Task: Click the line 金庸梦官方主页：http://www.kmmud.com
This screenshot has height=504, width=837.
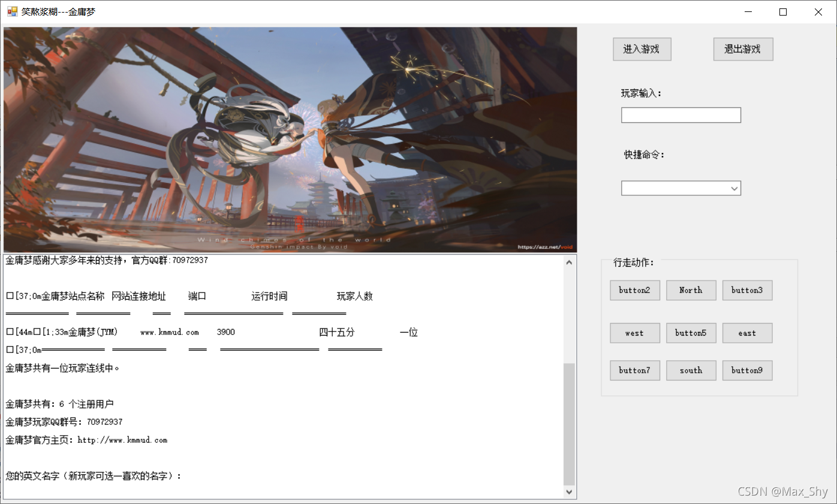Action: 86,440
